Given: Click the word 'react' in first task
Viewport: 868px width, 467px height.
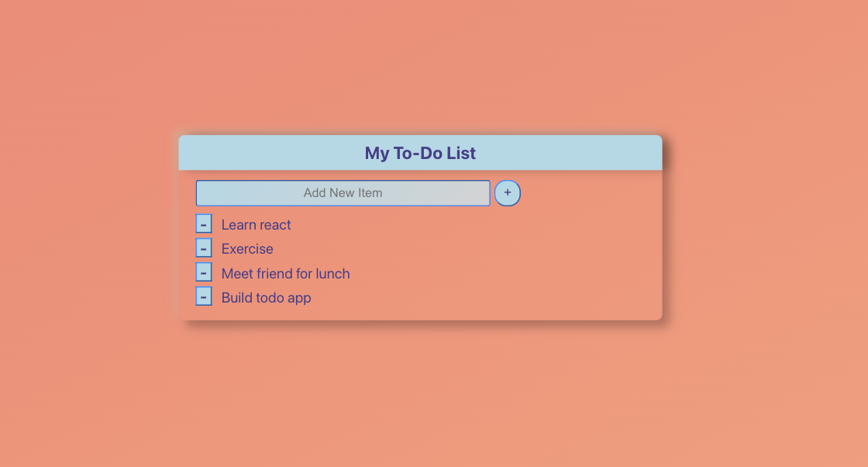Looking at the screenshot, I should (x=275, y=225).
